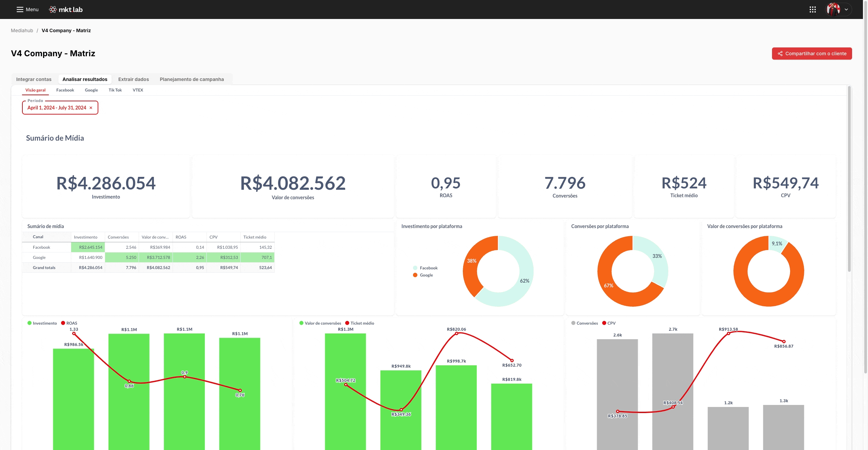This screenshot has height=450, width=868.
Task: Click the R$820.06 ticket médio data point
Action: [x=456, y=333]
